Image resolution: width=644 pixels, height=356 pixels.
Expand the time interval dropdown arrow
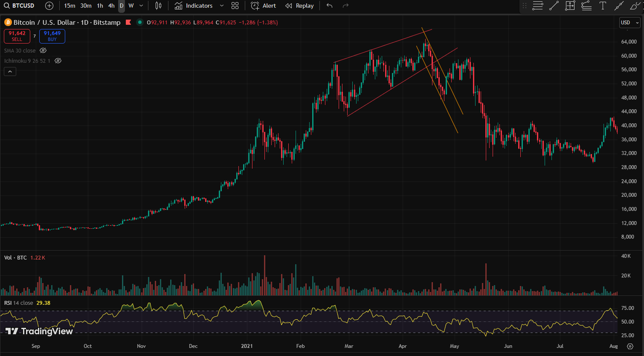141,6
